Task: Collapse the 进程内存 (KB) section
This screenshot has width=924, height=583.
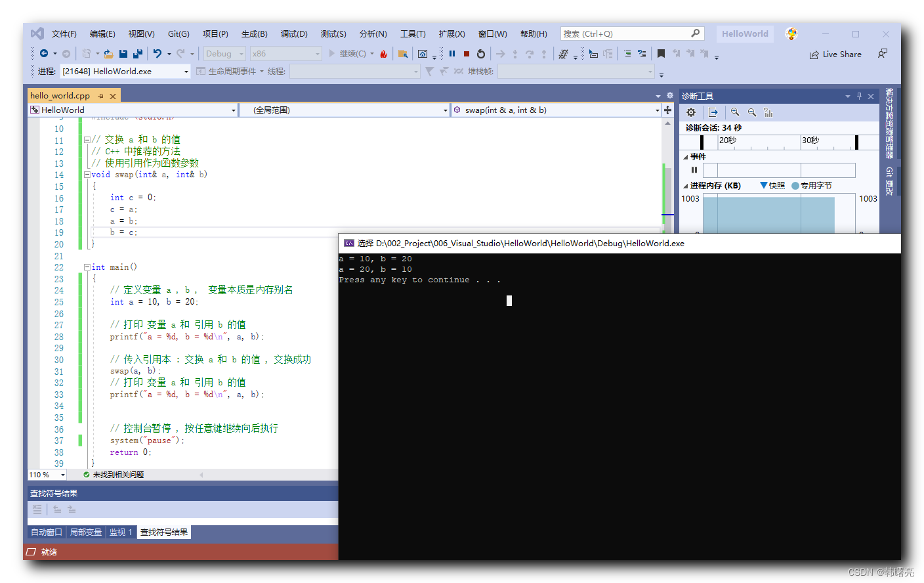Action: (x=686, y=186)
